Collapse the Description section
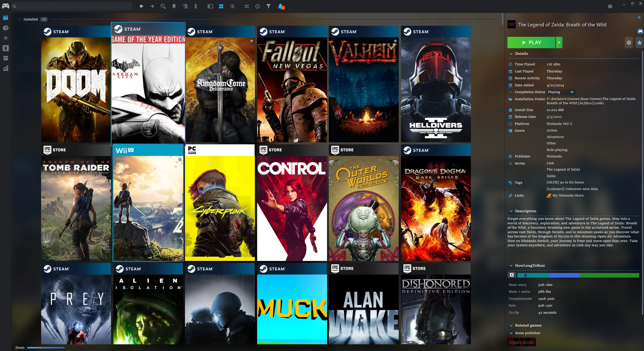This screenshot has height=351, width=644. (511, 211)
